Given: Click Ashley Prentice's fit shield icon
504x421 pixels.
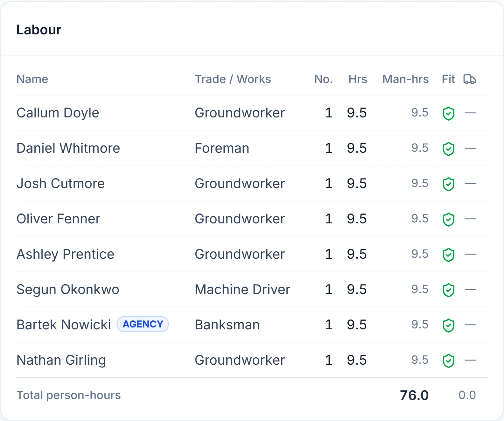Looking at the screenshot, I should click(449, 255).
